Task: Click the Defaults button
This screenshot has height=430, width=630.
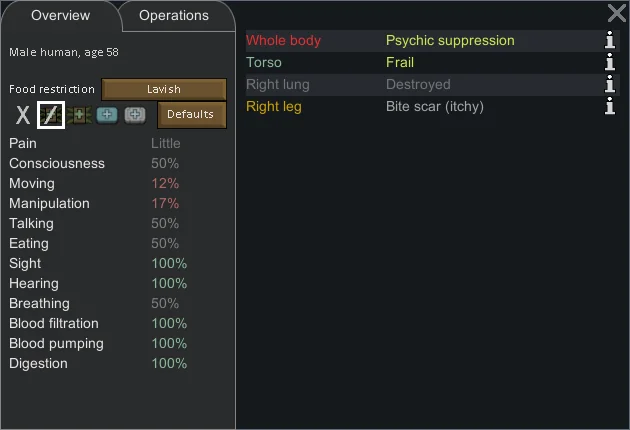Action: [x=191, y=115]
